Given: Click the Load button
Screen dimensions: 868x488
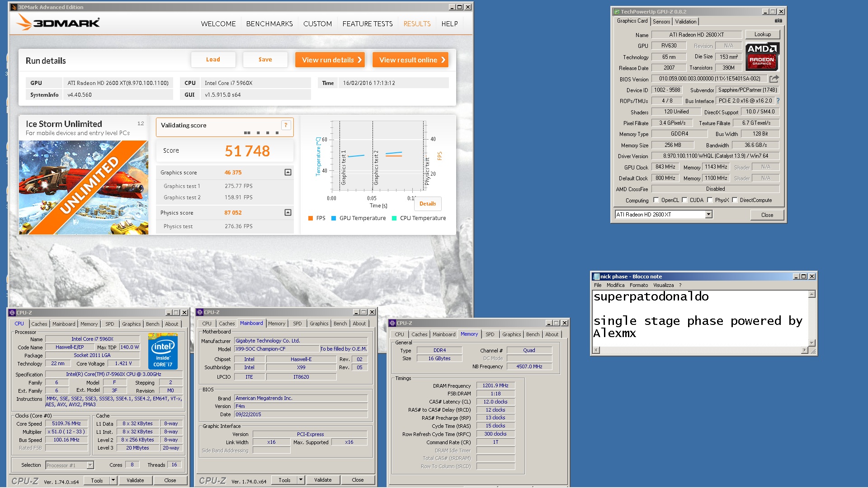Looking at the screenshot, I should click(x=213, y=60).
